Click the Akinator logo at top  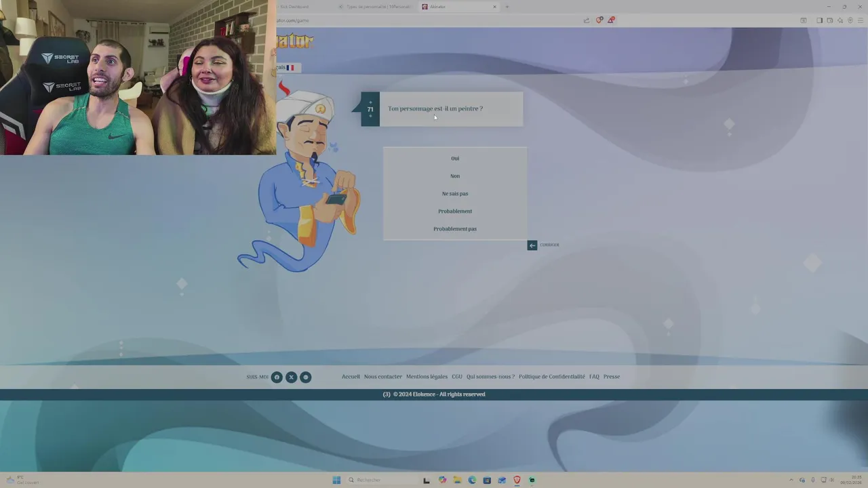(x=296, y=41)
